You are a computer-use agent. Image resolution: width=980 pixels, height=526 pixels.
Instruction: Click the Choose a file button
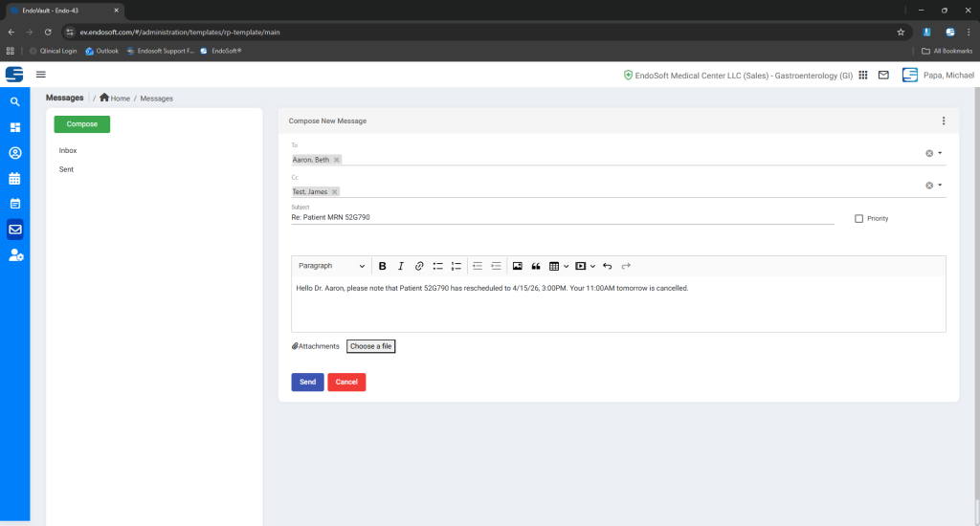[370, 346]
